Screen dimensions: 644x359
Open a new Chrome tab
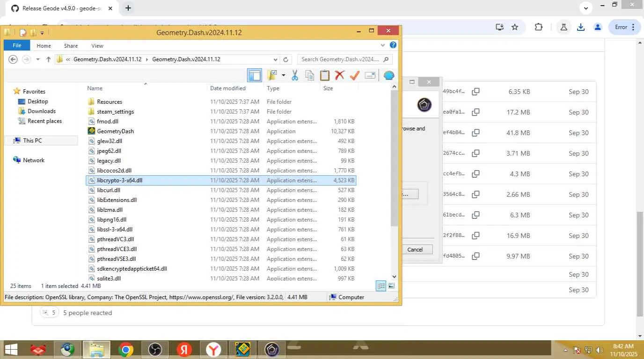pyautogui.click(x=128, y=8)
